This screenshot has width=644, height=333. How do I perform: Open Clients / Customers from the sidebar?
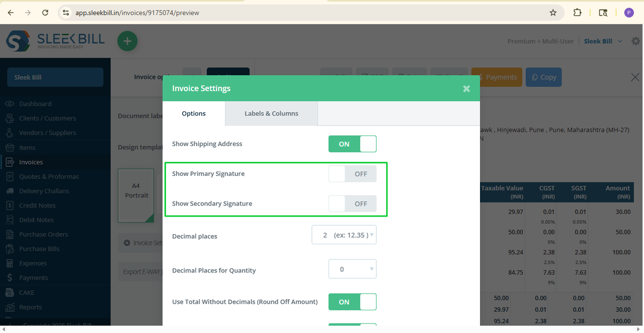pos(48,118)
